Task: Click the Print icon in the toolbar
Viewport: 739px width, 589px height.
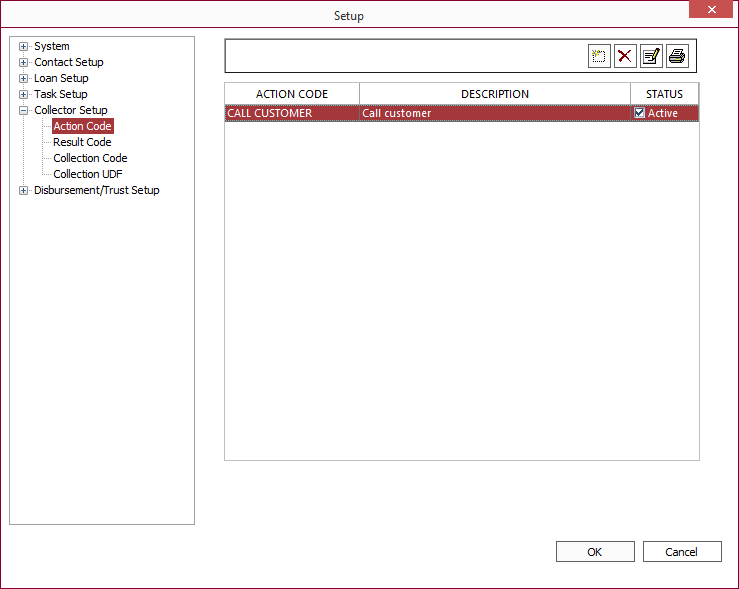Action: point(677,57)
